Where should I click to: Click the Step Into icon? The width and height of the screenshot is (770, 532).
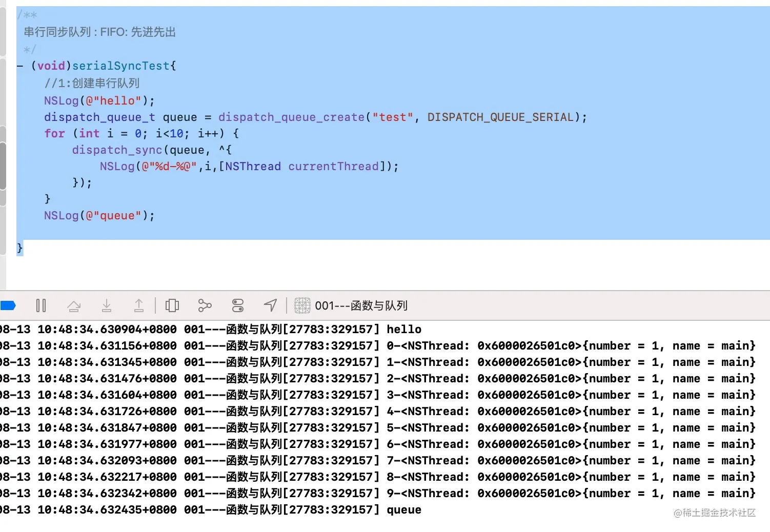107,305
